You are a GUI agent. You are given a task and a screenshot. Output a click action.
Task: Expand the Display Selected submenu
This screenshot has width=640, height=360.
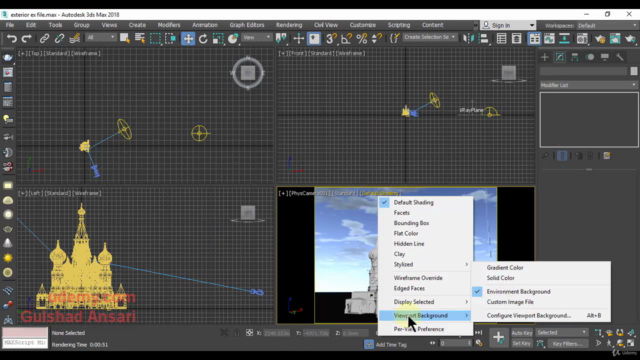[426, 302]
